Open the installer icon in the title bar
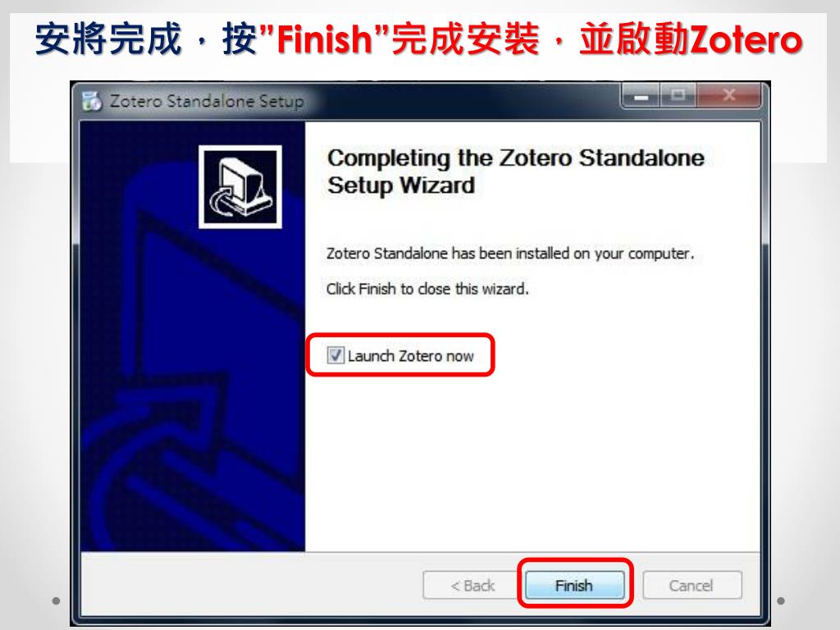This screenshot has height=630, width=840. [x=92, y=101]
